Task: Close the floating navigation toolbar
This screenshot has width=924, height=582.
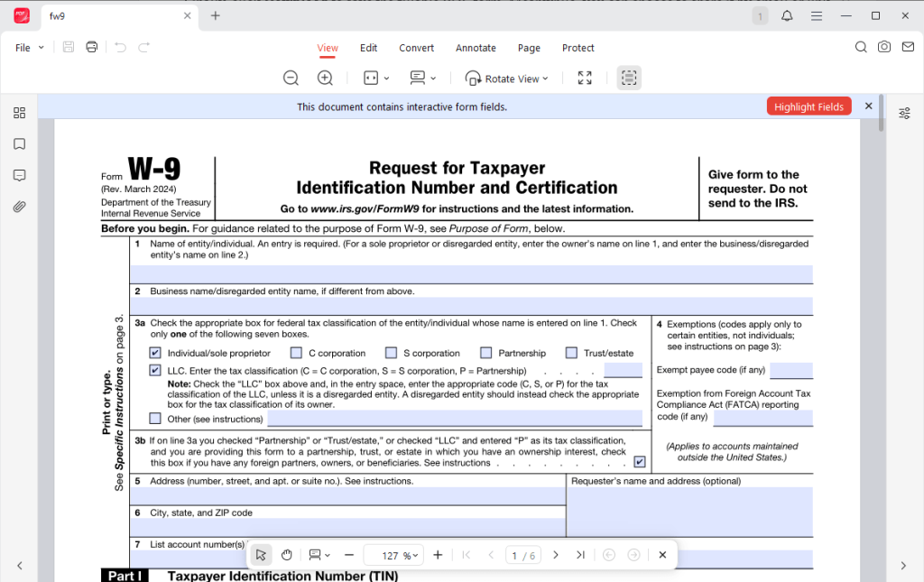Action: (x=662, y=555)
